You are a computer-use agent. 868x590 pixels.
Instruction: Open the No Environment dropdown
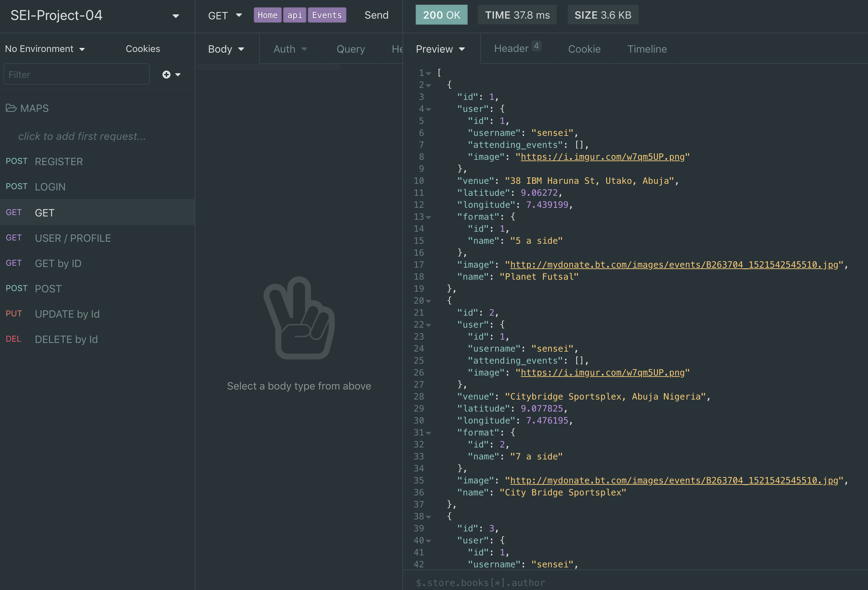pyautogui.click(x=45, y=49)
